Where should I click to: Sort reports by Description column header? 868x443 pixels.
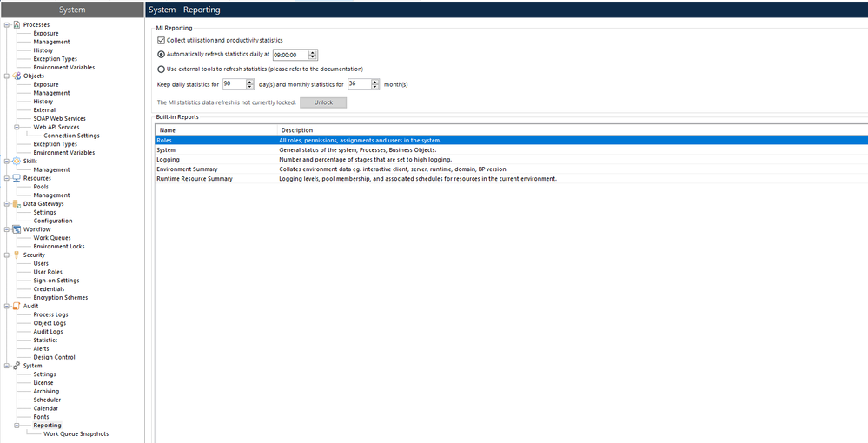[573, 130]
